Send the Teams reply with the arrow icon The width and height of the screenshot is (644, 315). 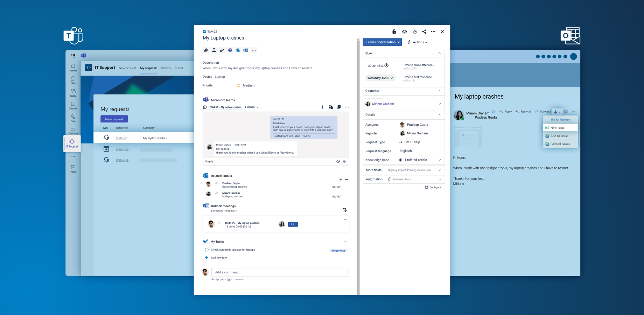coord(345,161)
